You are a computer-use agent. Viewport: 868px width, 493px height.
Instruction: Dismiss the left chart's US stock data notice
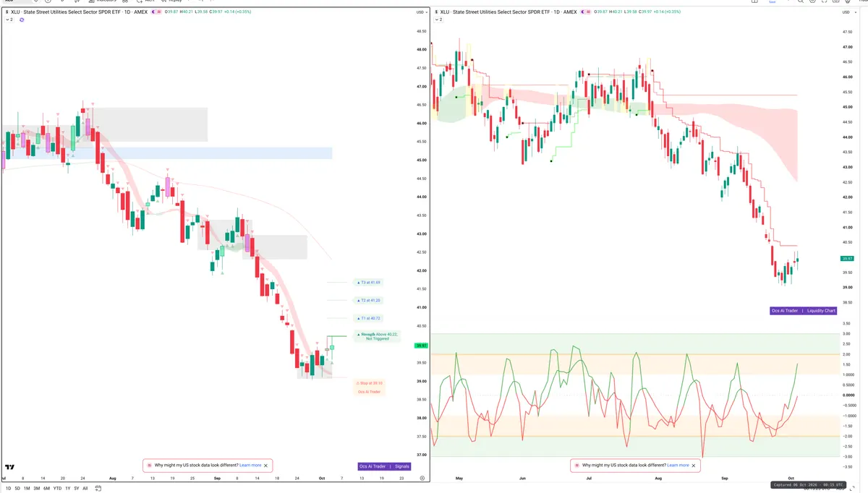(x=266, y=466)
